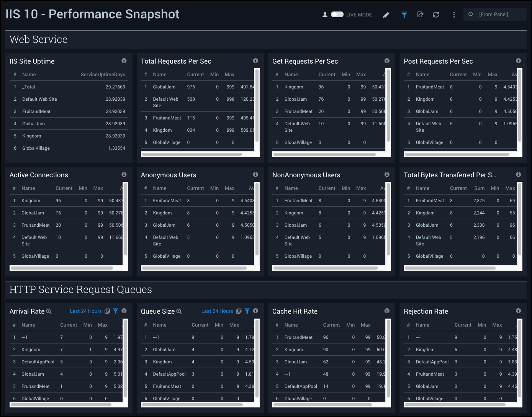This screenshot has height=417, width=532.
Task: Click Current column header in Total Requests Per Sec
Action: coord(195,75)
